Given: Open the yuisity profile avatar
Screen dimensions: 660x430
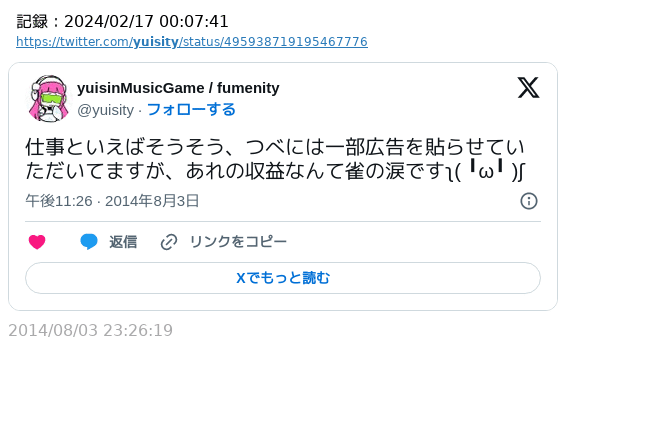Looking at the screenshot, I should 48,98.
